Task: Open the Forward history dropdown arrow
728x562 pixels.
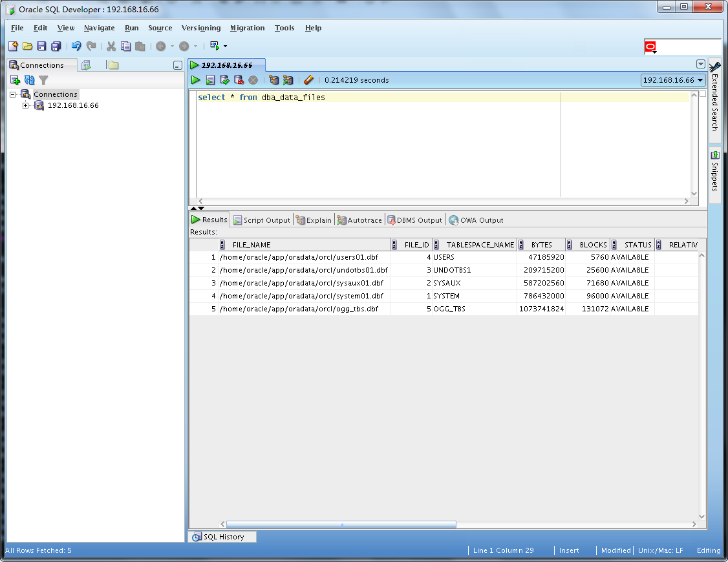Action: pyautogui.click(x=195, y=46)
